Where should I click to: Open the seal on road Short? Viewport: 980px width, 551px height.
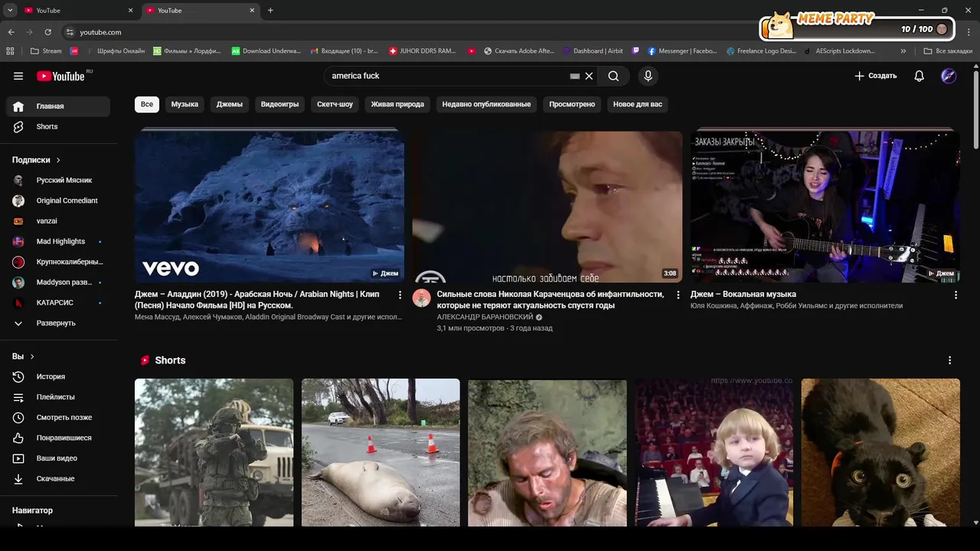381,452
